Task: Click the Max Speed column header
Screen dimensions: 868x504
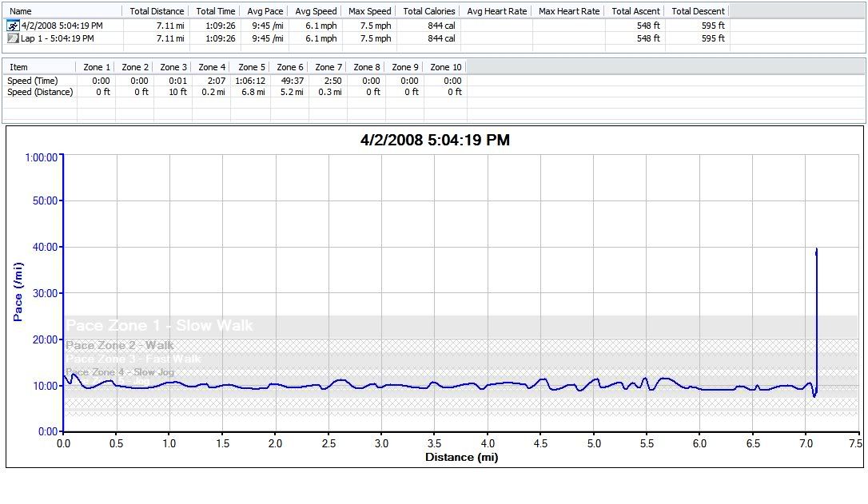Action: click(368, 11)
